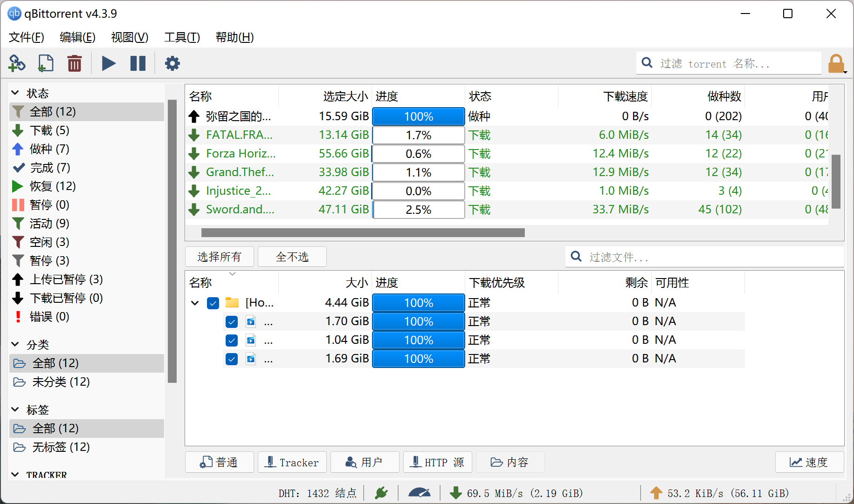Select the 空闲 (3) status filter

tap(87, 242)
